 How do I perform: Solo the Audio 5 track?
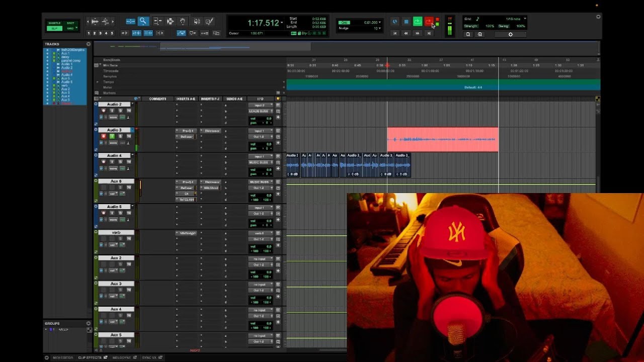[x=120, y=213]
